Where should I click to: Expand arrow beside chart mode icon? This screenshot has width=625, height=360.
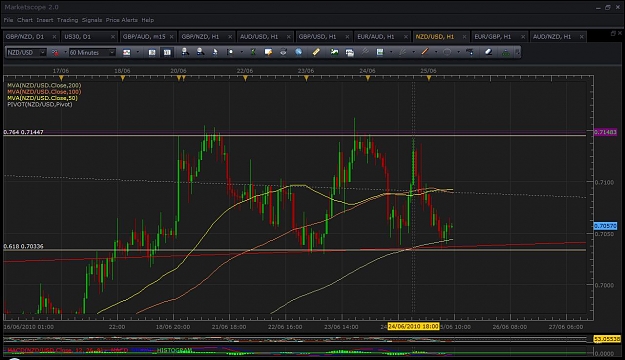tap(138, 52)
